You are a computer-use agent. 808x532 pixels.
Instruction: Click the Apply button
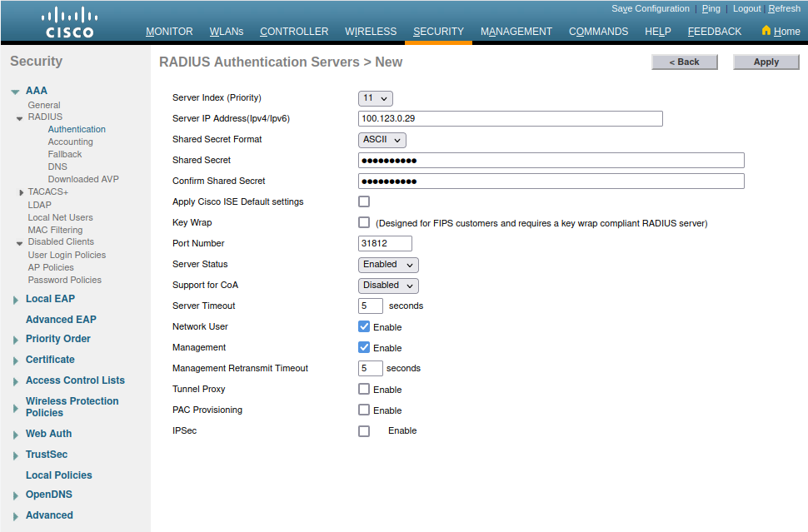(x=766, y=62)
